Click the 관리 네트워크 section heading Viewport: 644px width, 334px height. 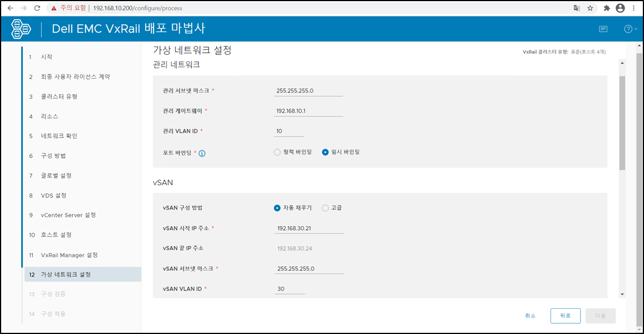[177, 64]
